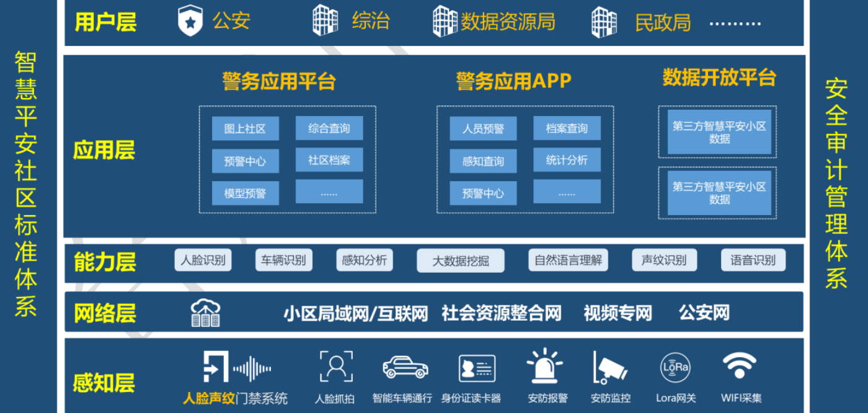Click the 安全审计管理体系 vertical text

coord(836,184)
